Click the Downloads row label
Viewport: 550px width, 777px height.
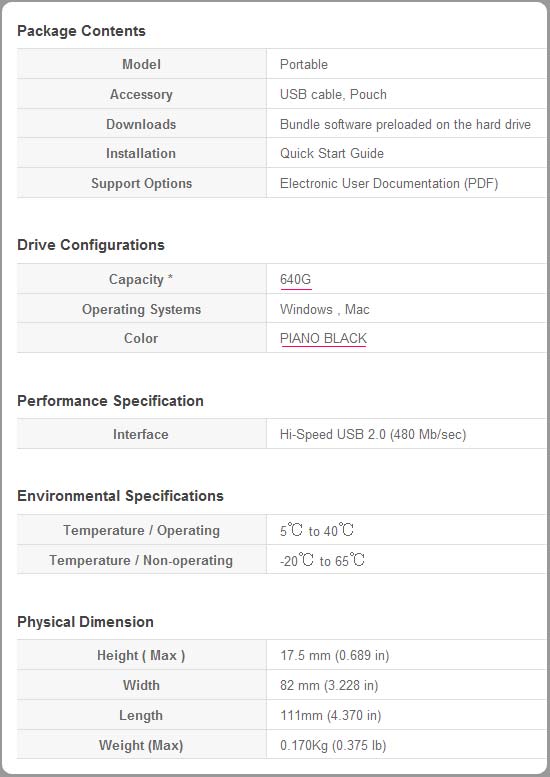141,124
